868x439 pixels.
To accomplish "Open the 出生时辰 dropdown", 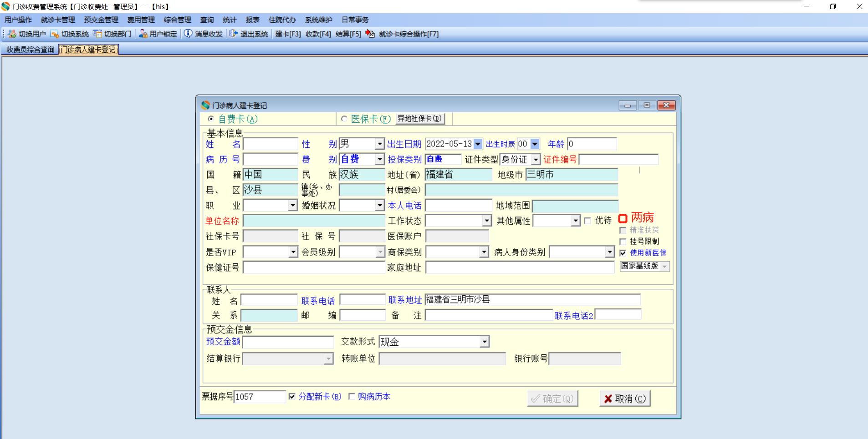I will (x=535, y=144).
